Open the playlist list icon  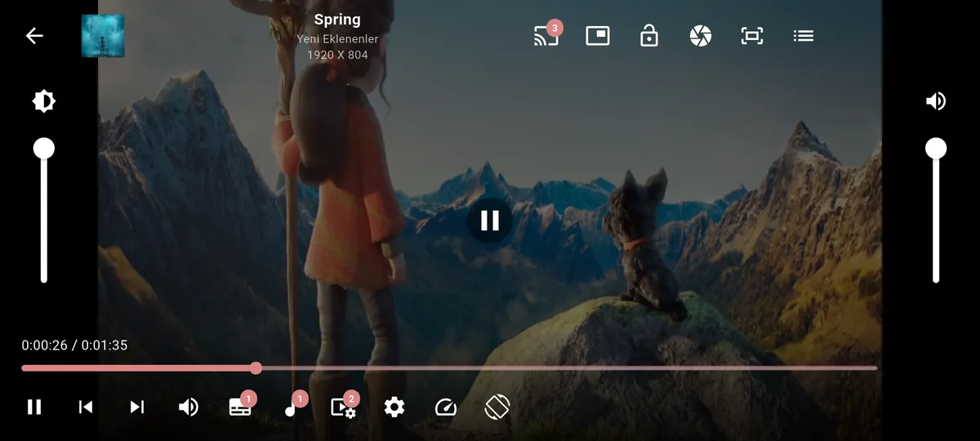(x=804, y=36)
